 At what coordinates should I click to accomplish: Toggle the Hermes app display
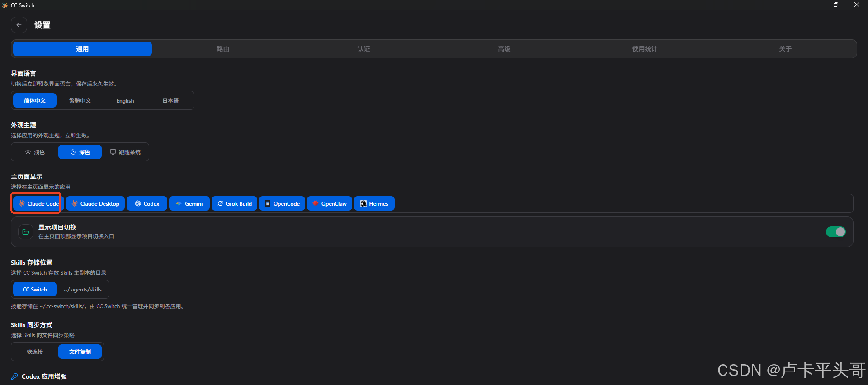374,203
